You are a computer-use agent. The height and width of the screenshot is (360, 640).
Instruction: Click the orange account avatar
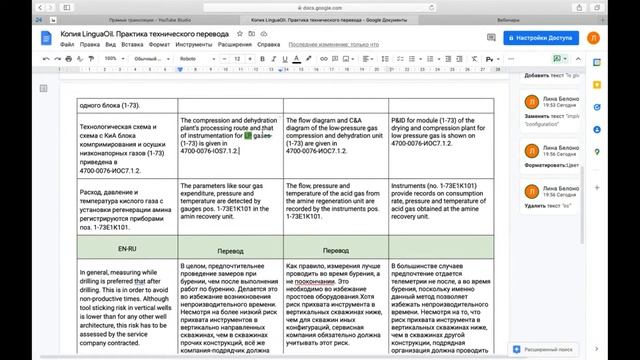point(593,38)
